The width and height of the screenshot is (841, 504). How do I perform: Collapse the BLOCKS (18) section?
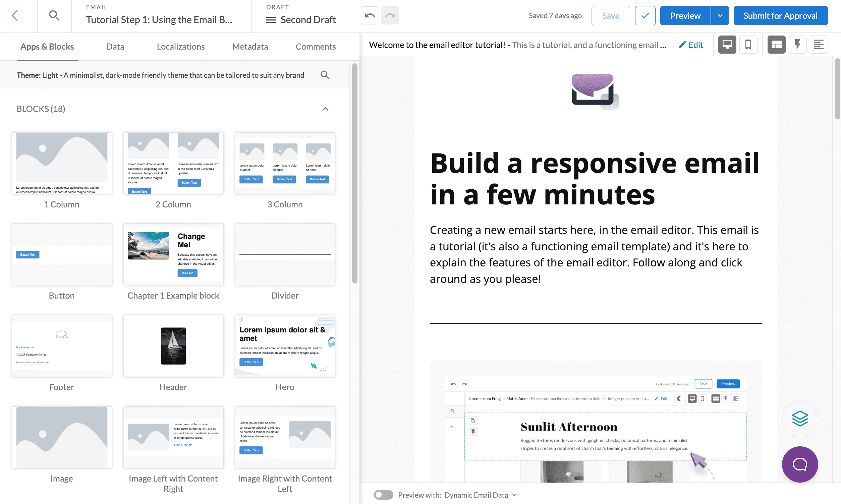[x=325, y=109]
